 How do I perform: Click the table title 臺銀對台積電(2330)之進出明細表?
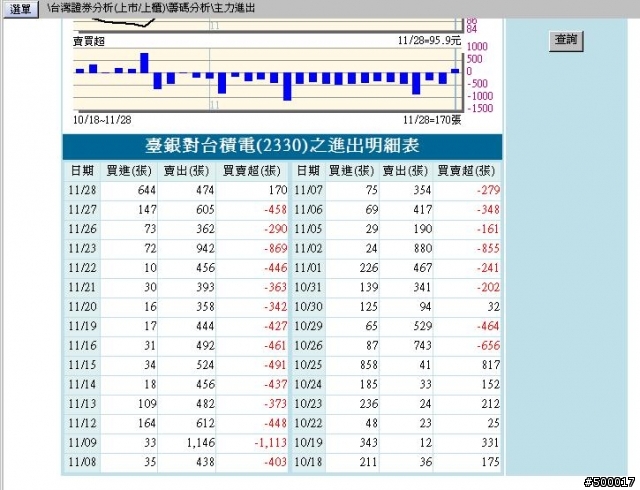tap(282, 146)
